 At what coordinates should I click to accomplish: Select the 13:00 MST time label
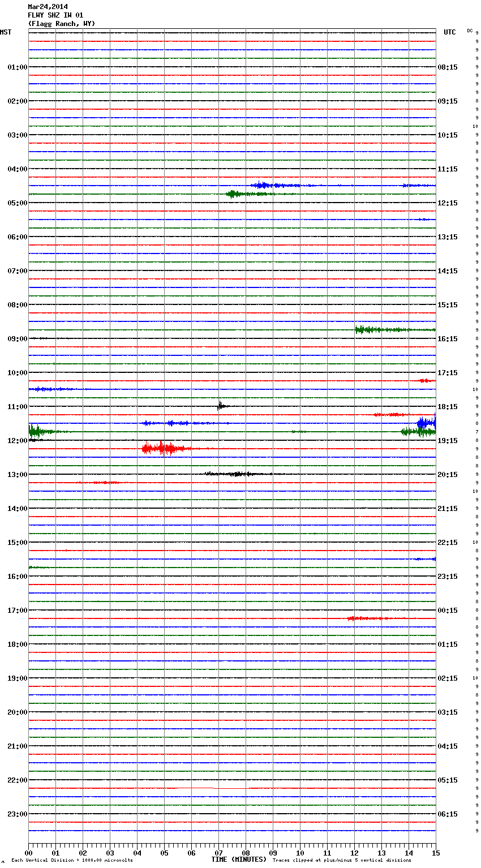tap(18, 475)
